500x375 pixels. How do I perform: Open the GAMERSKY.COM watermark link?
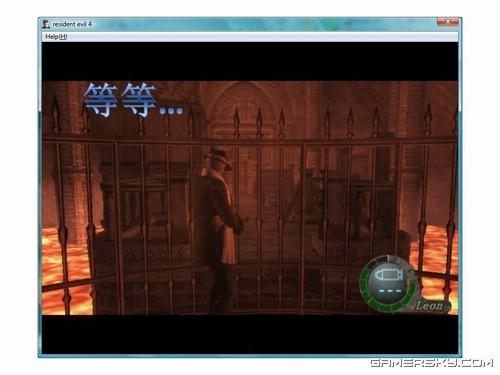tap(432, 363)
